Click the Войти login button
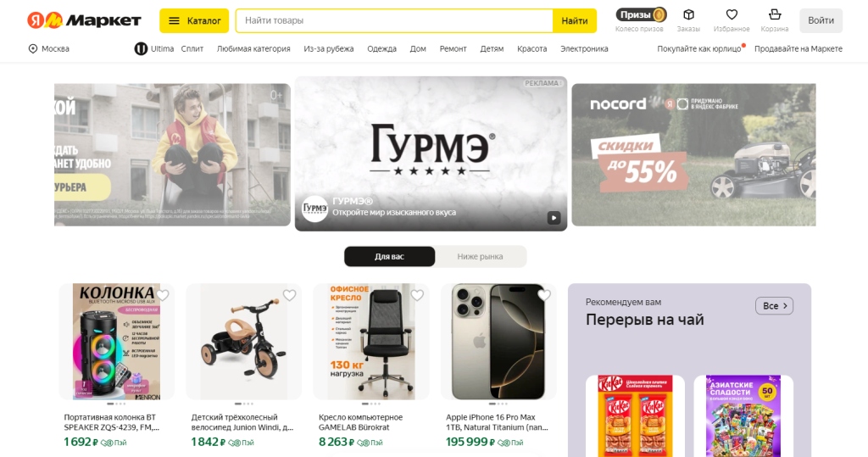This screenshot has height=457, width=868. 821,20
